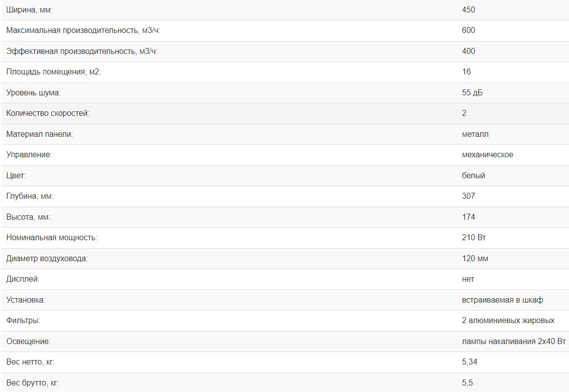Select the noise level value "55 дБ"
The width and height of the screenshot is (569, 392).
click(x=472, y=93)
